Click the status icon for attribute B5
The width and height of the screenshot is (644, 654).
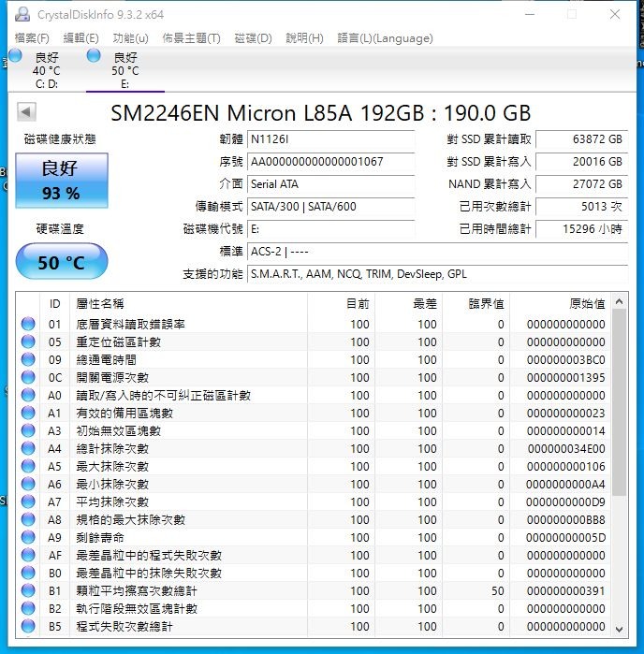point(28,627)
